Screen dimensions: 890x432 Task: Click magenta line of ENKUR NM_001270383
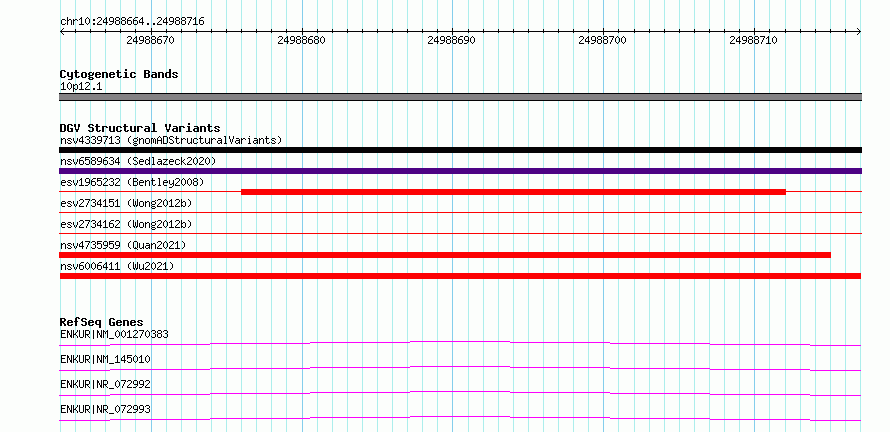pyautogui.click(x=460, y=343)
